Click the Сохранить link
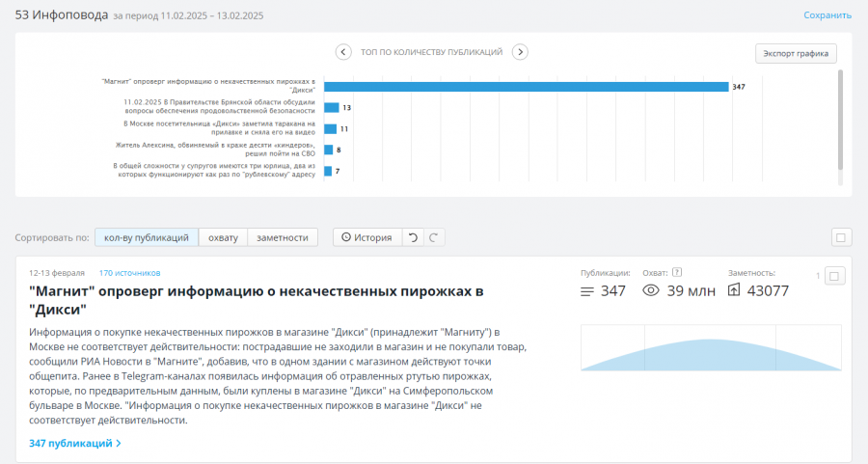868x464 pixels. [x=827, y=14]
